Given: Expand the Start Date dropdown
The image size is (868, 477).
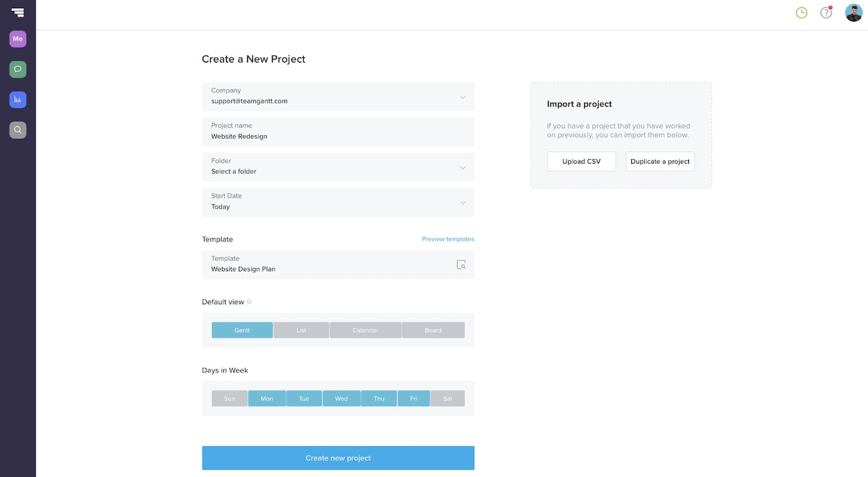Looking at the screenshot, I should coord(463,203).
